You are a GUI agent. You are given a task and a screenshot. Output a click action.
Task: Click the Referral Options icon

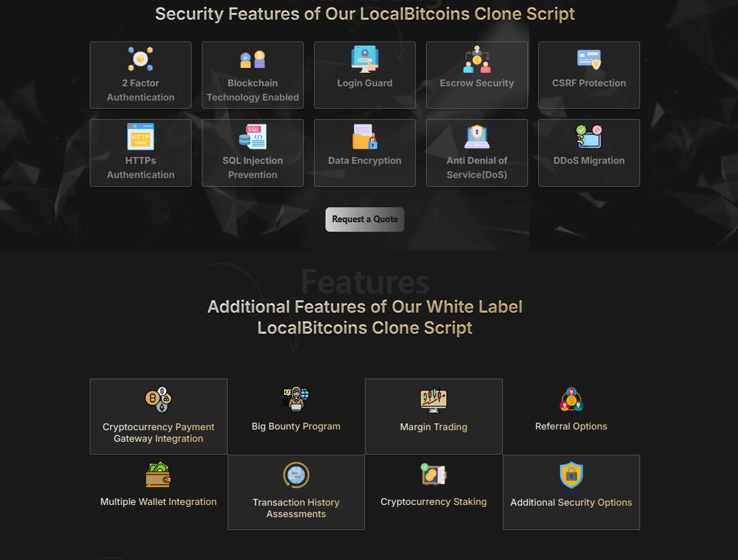571,400
